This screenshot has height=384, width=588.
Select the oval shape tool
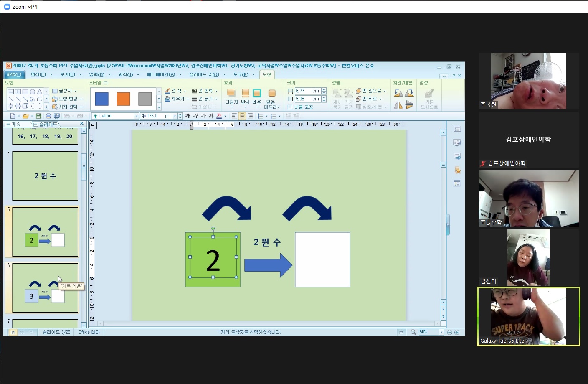[32, 92]
